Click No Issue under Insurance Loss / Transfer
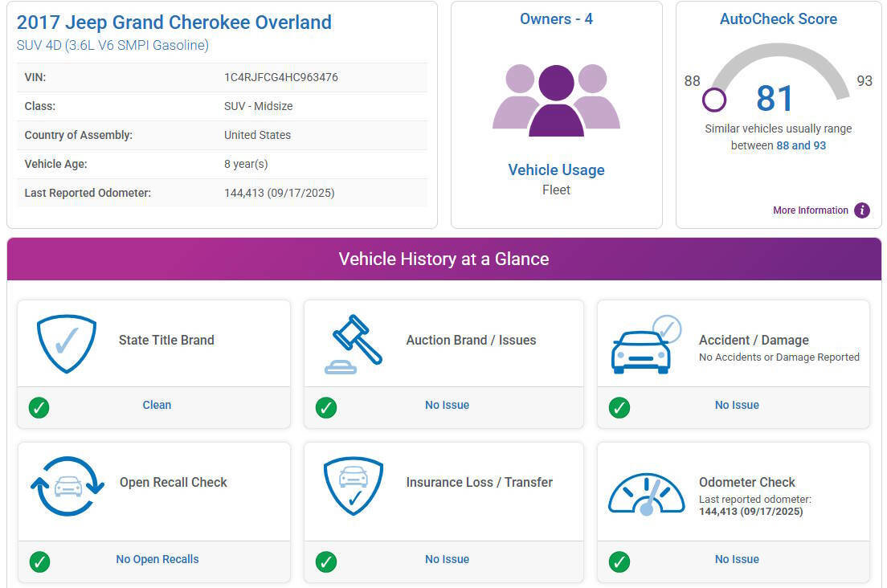 pyautogui.click(x=447, y=559)
